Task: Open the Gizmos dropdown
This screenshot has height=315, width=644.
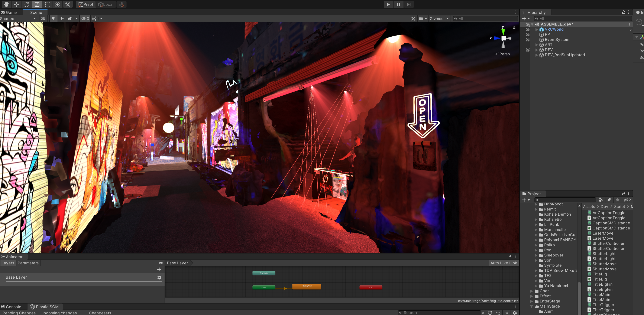Action: click(x=439, y=19)
